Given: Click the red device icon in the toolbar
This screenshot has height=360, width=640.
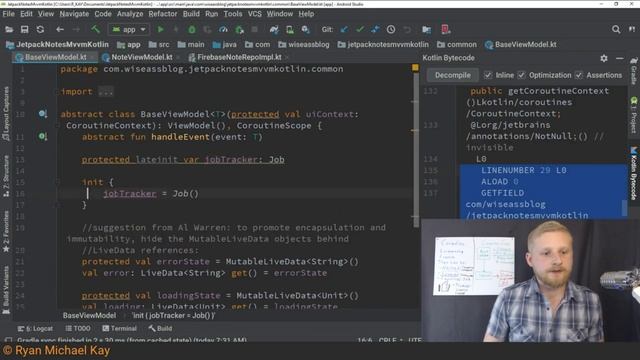Looking at the screenshot, I should 445,29.
